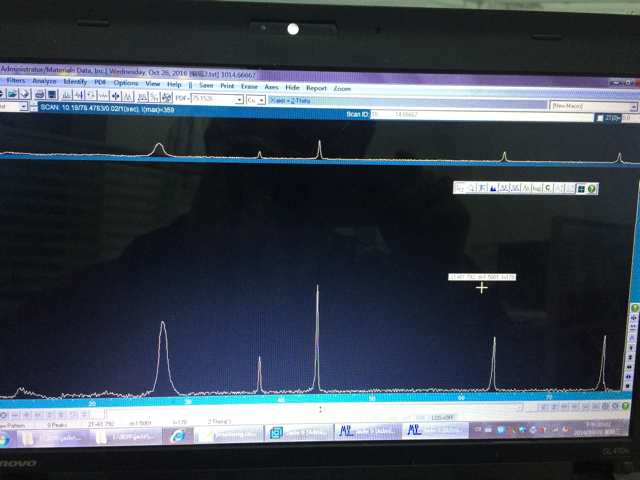Click the tallest peak near 44 degrees
This screenshot has width=640, height=480.
[317, 338]
